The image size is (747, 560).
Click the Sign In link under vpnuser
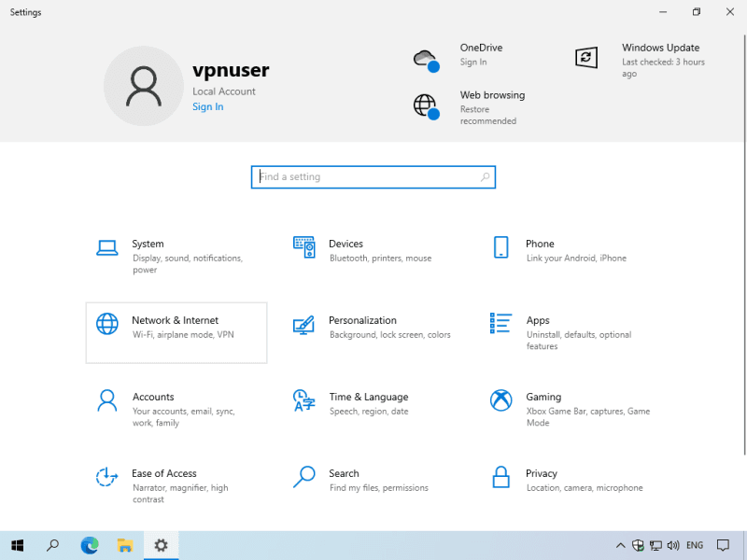(207, 106)
